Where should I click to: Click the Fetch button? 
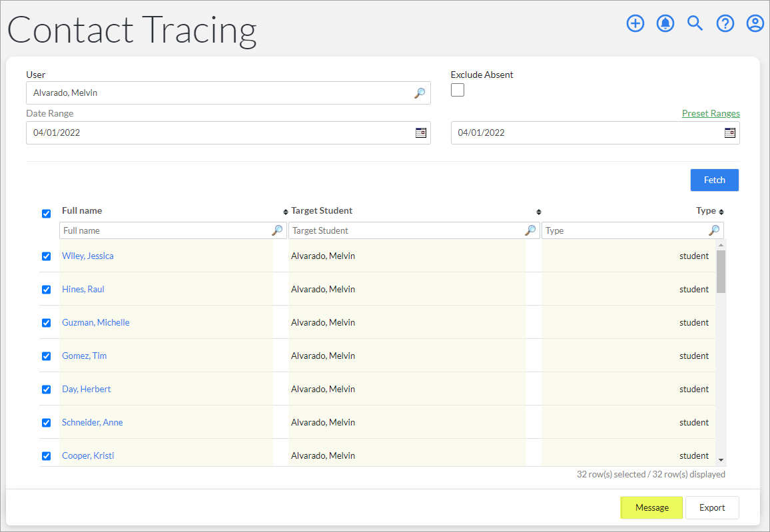[x=715, y=180]
